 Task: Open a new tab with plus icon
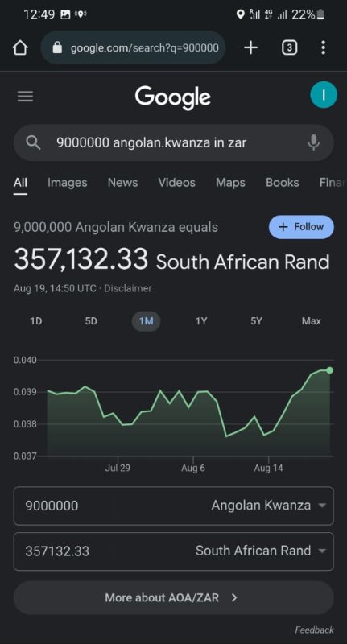(x=250, y=48)
